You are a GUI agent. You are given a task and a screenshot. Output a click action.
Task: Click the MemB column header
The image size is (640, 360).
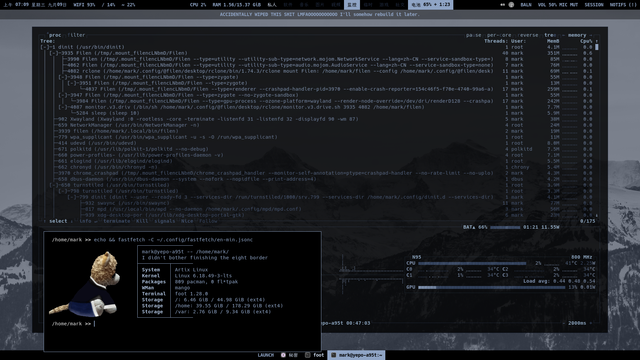(553, 41)
